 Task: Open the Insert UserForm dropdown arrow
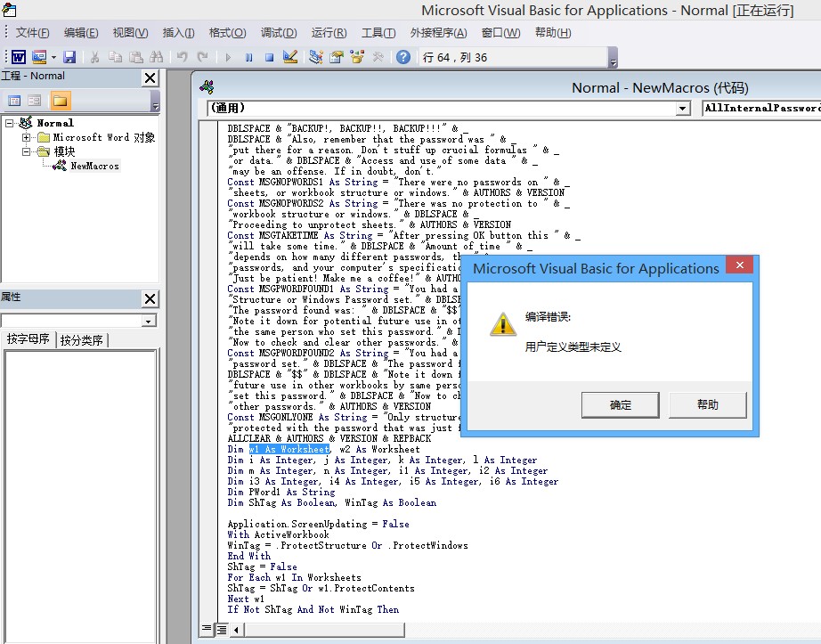click(x=53, y=56)
